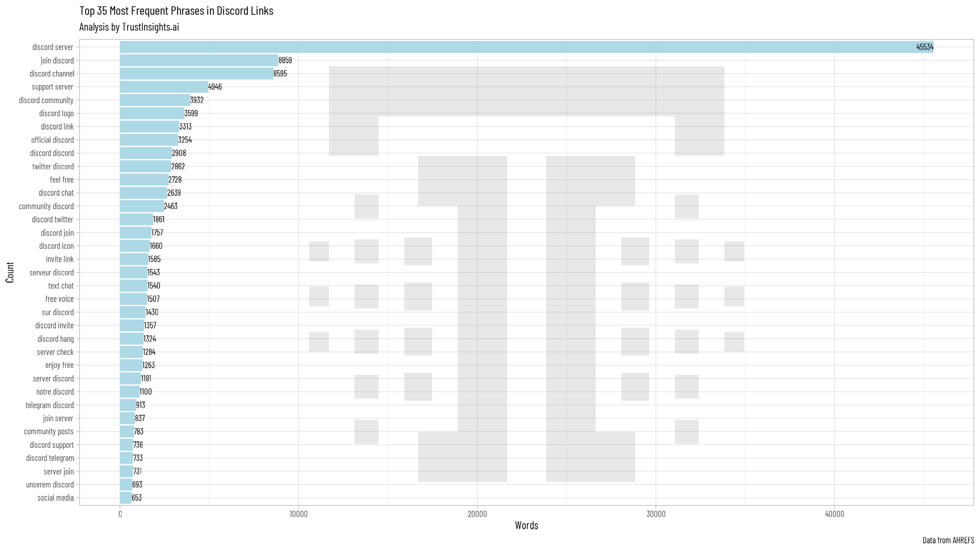Click the 'telegram discord' label
This screenshot has height=551, width=980.
pos(49,405)
